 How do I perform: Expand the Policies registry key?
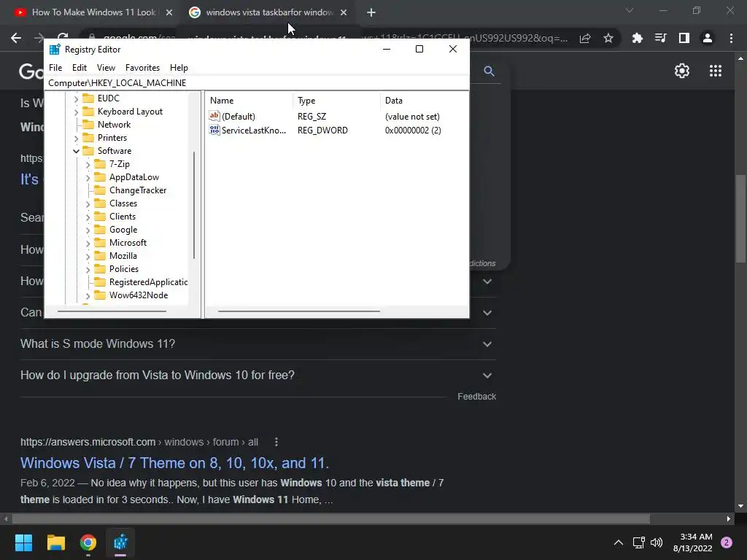[x=88, y=270]
